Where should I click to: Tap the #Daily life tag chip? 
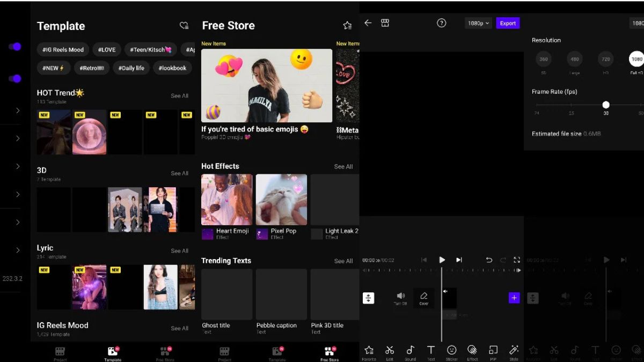(131, 68)
